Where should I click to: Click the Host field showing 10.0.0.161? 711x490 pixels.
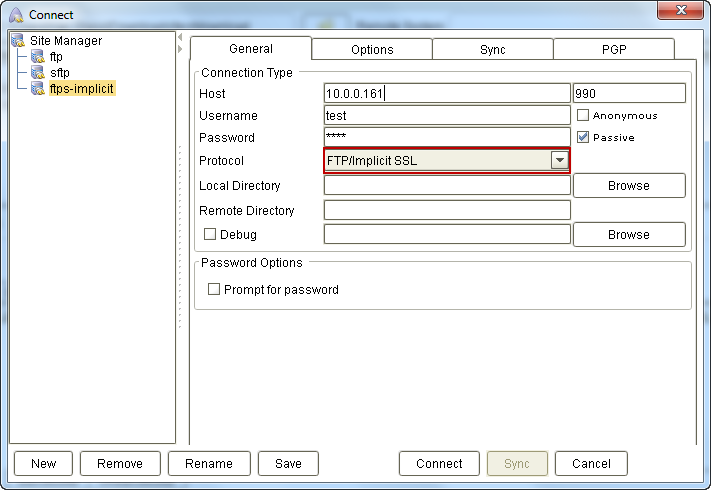click(447, 93)
